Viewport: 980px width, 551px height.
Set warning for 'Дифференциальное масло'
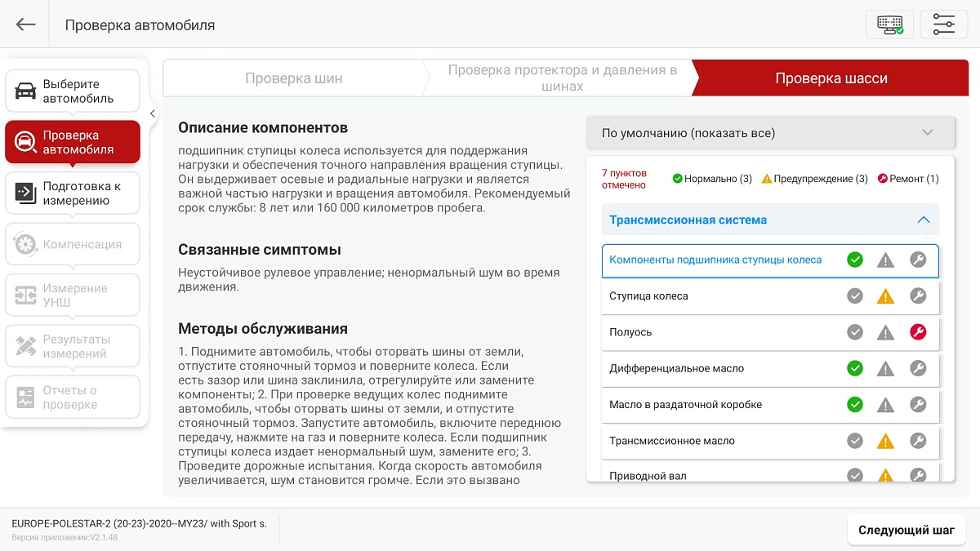(x=886, y=368)
